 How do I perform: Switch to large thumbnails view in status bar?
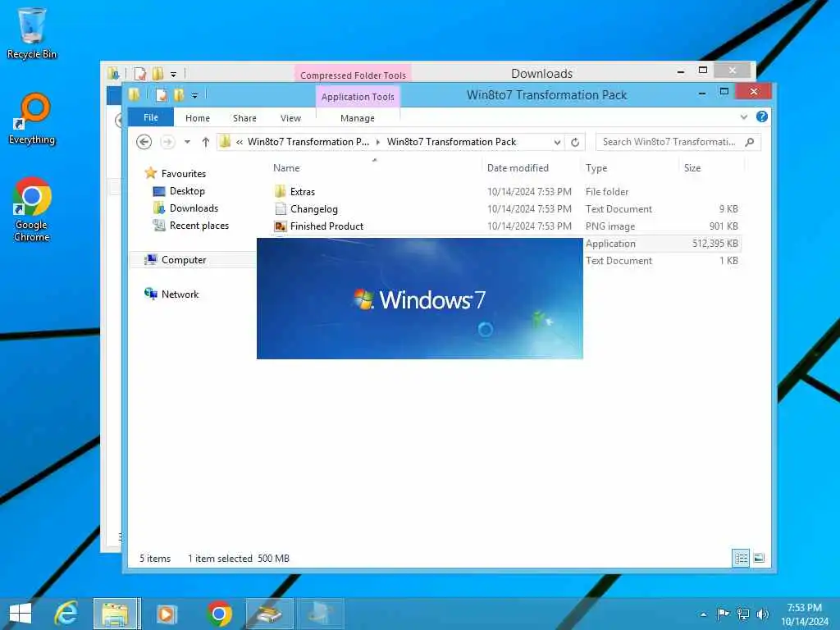(x=759, y=558)
